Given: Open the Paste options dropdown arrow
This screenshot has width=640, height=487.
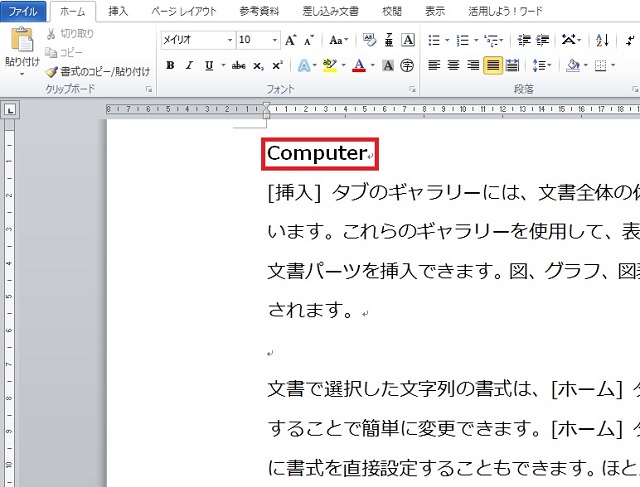Looking at the screenshot, I should click(x=22, y=74).
